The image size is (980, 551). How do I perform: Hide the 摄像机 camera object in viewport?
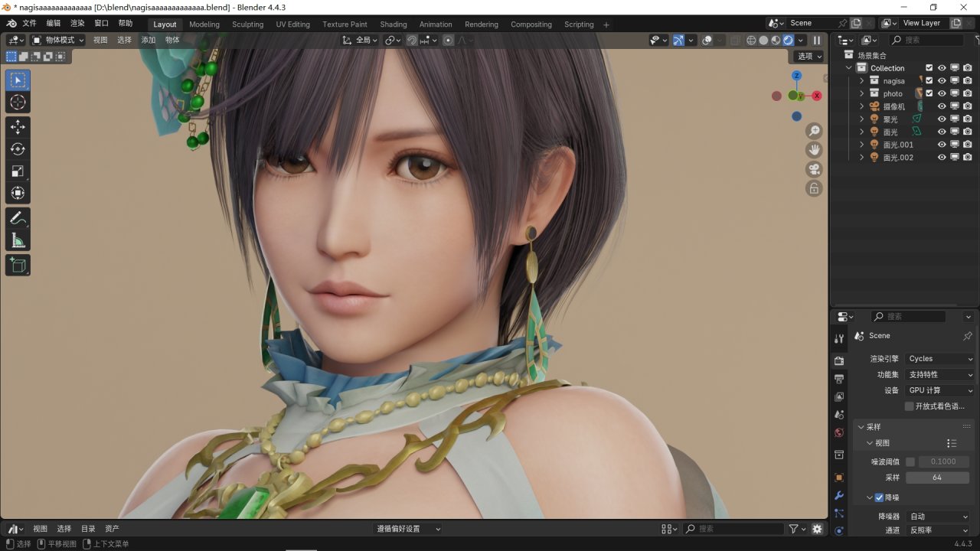[942, 106]
